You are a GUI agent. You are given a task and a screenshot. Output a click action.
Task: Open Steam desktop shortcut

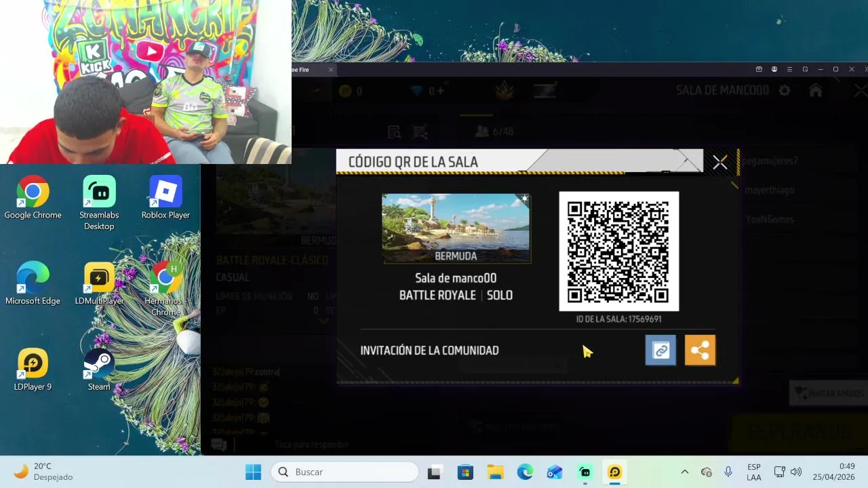click(99, 369)
